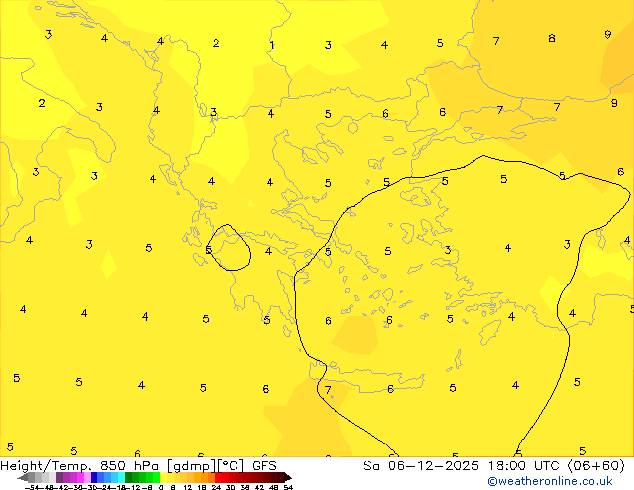Click the yellow swatch at 0 on color scale
Image resolution: width=634 pixels, height=490 pixels.
click(x=163, y=477)
